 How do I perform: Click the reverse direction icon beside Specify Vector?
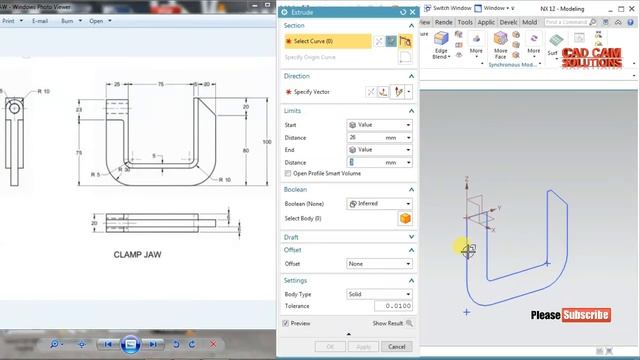click(371, 92)
